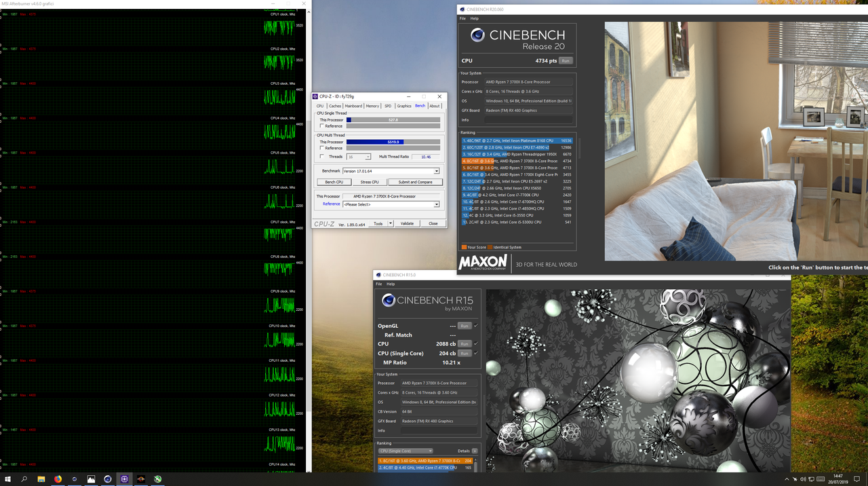Click the single thread 527.8 score bar
This screenshot has height=486, width=868.
pyautogui.click(x=393, y=119)
